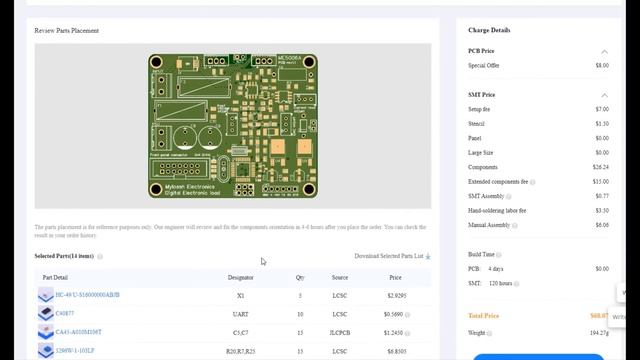Click the Hand-soldering labor fee label
The width and height of the screenshot is (640, 360).
click(497, 211)
